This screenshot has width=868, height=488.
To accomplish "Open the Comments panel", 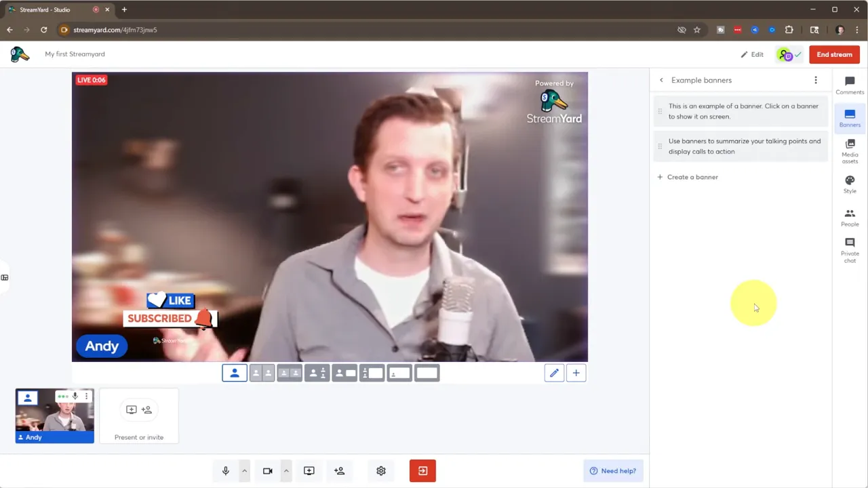I will [x=850, y=85].
